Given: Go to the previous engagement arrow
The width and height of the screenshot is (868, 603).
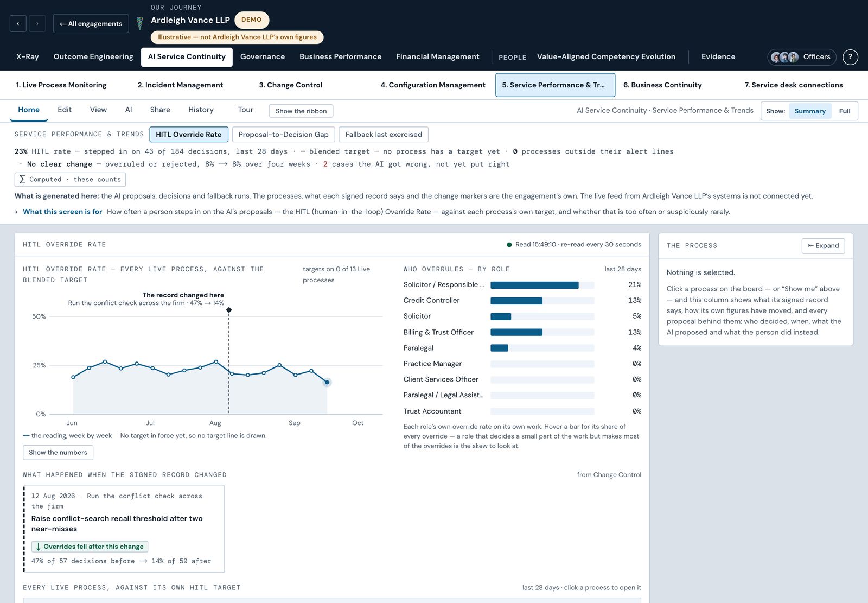Looking at the screenshot, I should (x=18, y=23).
